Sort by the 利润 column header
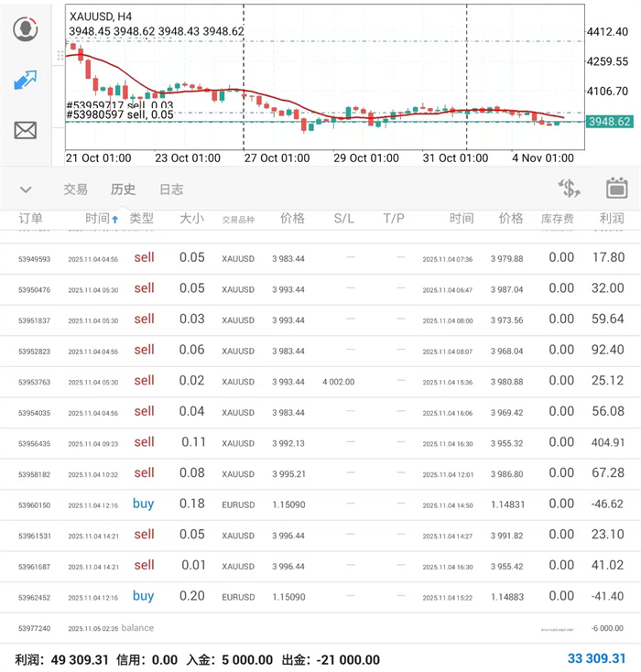The height and width of the screenshot is (672, 641). pyautogui.click(x=612, y=219)
